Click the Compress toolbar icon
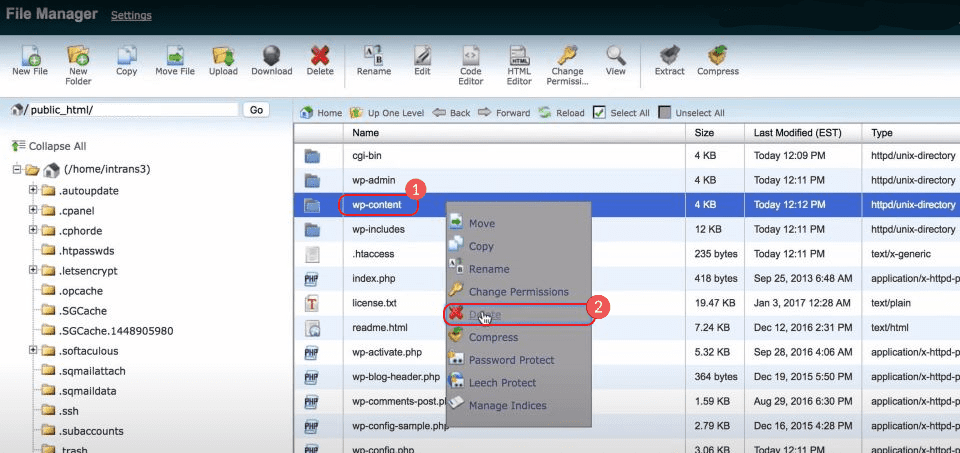 tap(717, 59)
